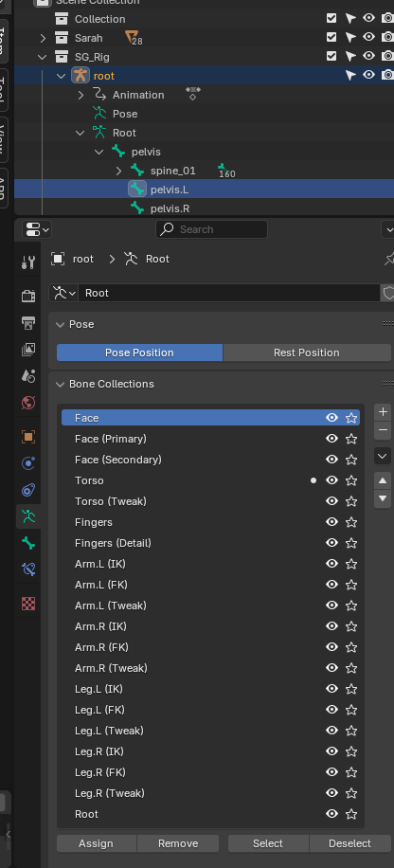The width and height of the screenshot is (394, 868).
Task: Collapse the pelvis bone children
Action: (99, 152)
